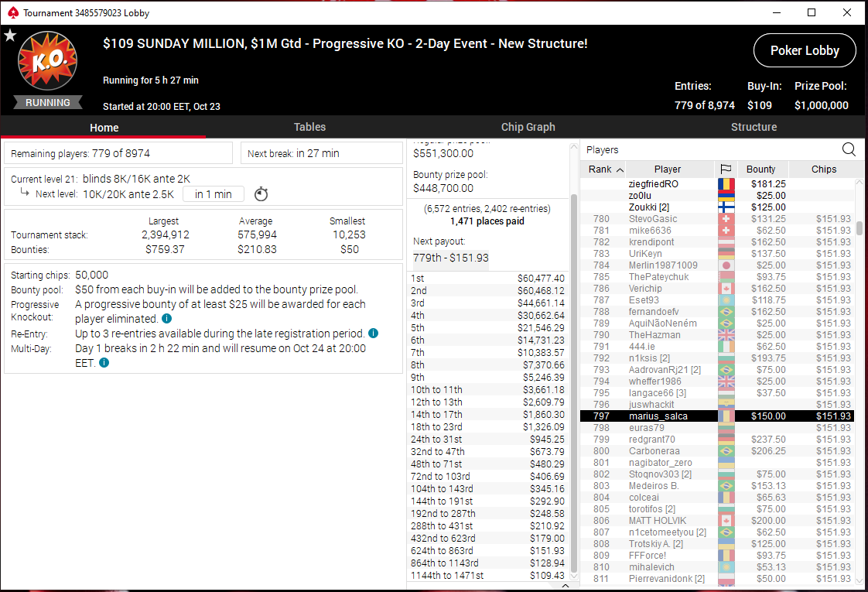Click the flag next to Zoukki [2]
This screenshot has width=868, height=592.
[x=726, y=207]
